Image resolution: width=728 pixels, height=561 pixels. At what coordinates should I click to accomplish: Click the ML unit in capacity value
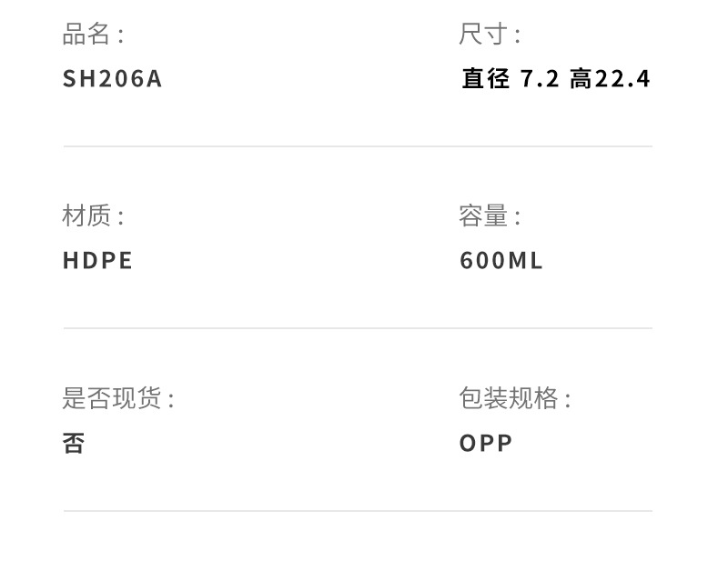525,261
